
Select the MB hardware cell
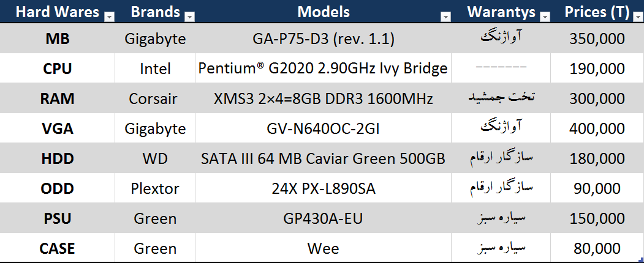coord(58,39)
